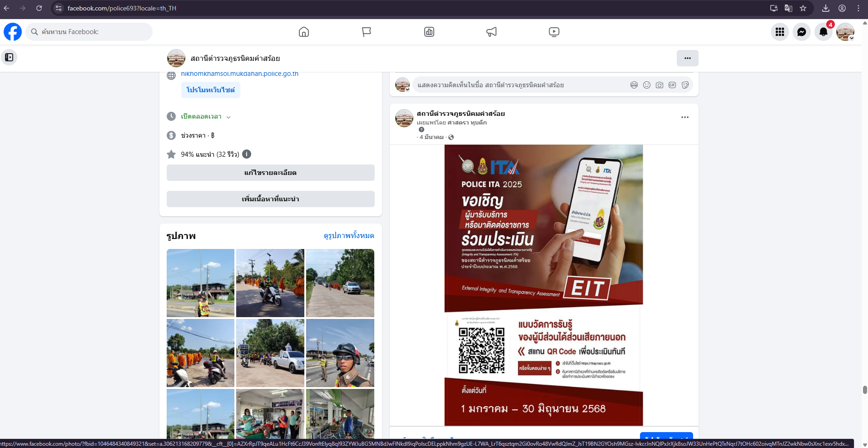This screenshot has width=868, height=448.
Task: Open ดูรูปภาพทั้งหมด link
Action: [348, 235]
